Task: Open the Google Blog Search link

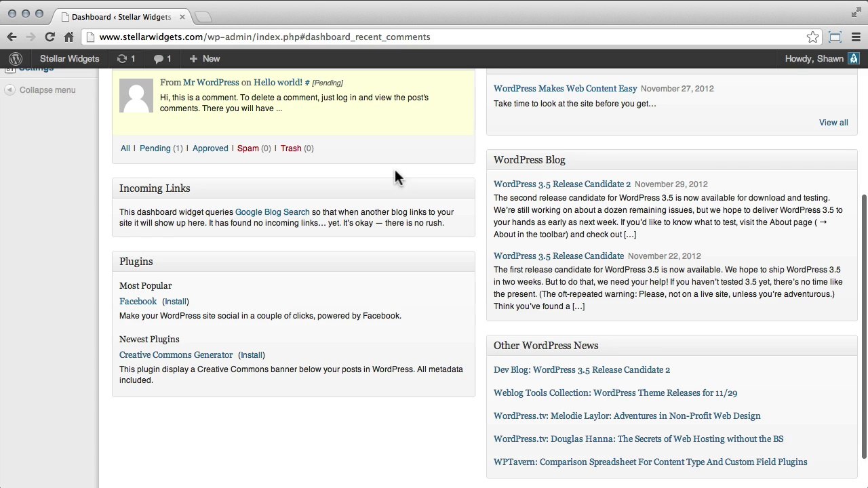Action: [272, 212]
